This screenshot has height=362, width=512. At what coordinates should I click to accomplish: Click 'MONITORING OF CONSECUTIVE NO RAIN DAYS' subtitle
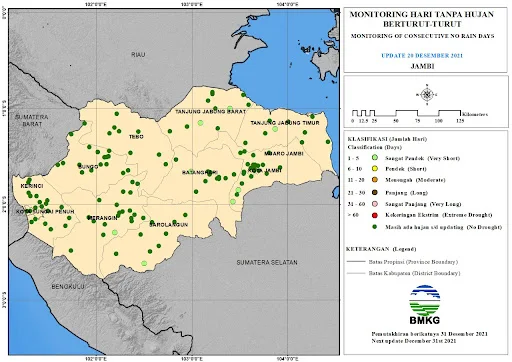(x=422, y=36)
